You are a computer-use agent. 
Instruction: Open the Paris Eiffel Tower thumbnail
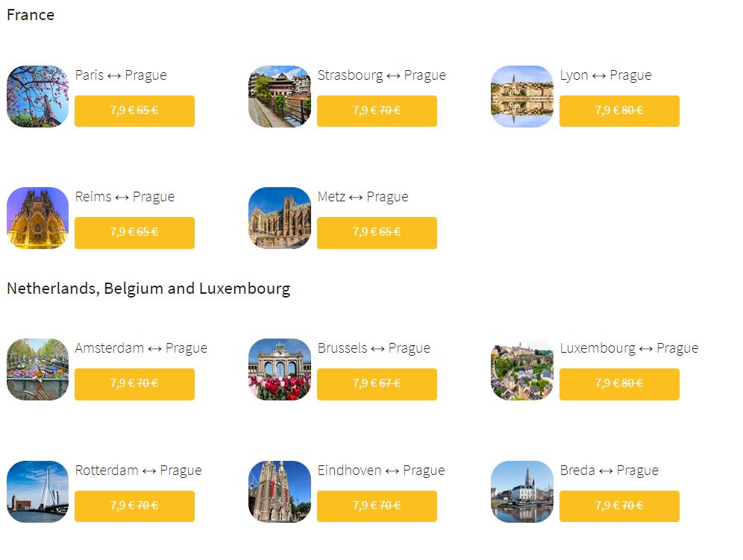[37, 97]
